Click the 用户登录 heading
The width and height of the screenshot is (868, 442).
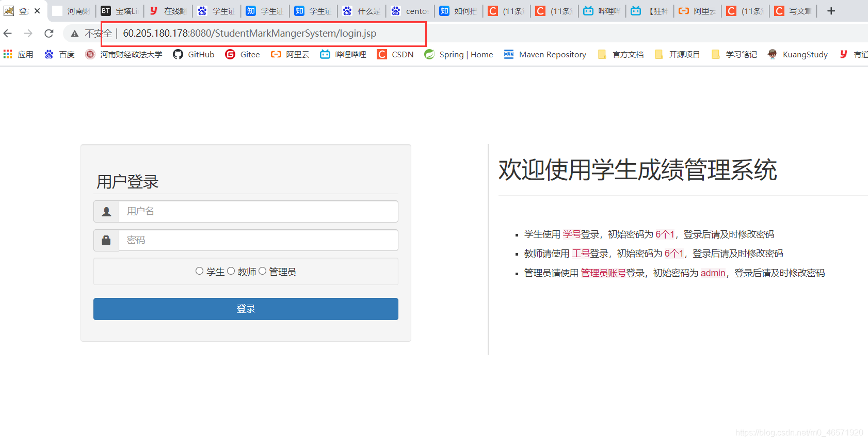[127, 182]
